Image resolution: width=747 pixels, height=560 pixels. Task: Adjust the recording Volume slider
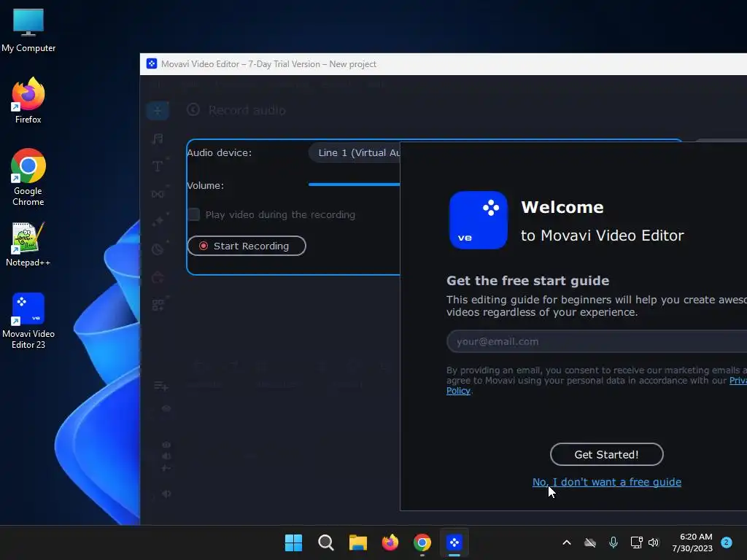[355, 184]
